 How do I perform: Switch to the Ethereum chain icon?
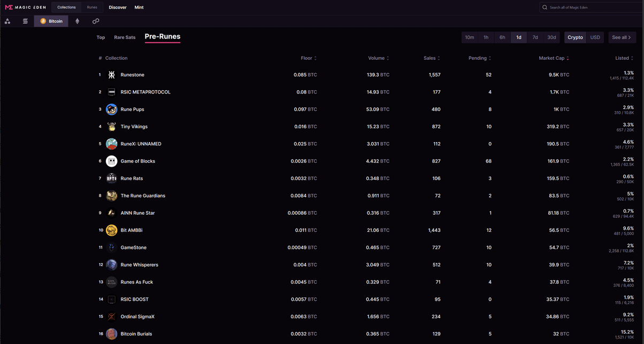click(x=77, y=21)
